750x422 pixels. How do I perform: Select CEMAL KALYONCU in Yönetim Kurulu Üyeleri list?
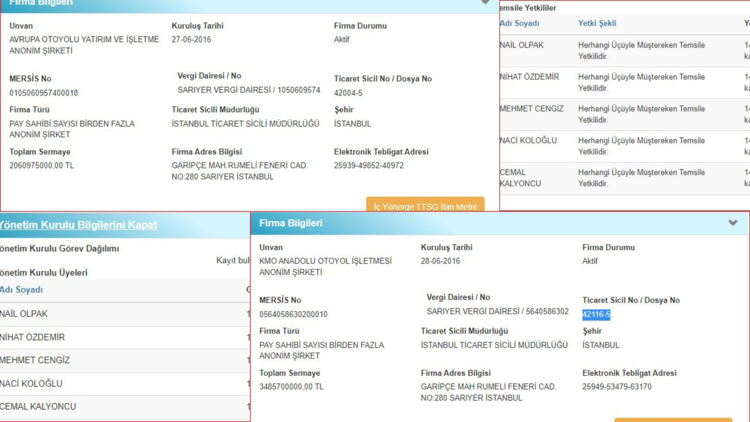click(38, 407)
